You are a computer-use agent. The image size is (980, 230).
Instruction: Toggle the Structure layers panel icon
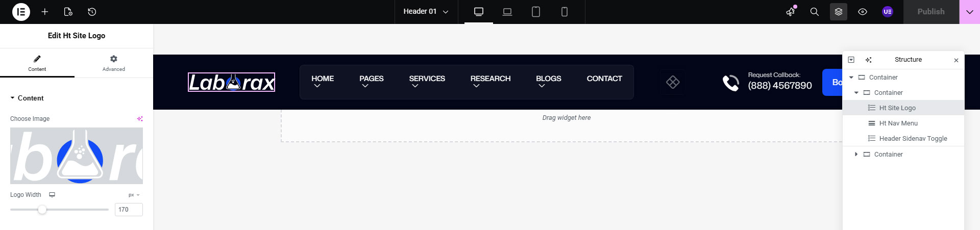[x=838, y=12]
